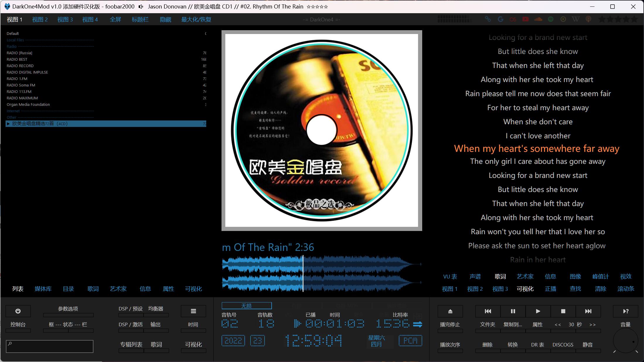This screenshot has height=362, width=644.
Task: Skip to next track
Action: click(x=588, y=311)
